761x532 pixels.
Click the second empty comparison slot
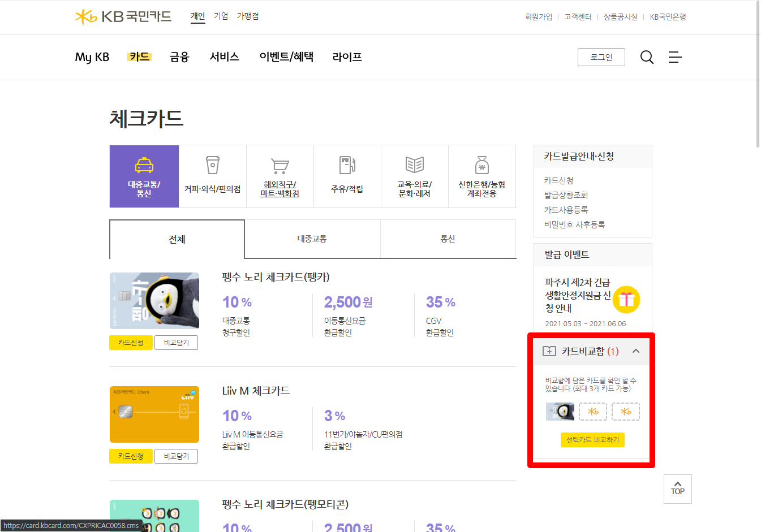pyautogui.click(x=593, y=412)
